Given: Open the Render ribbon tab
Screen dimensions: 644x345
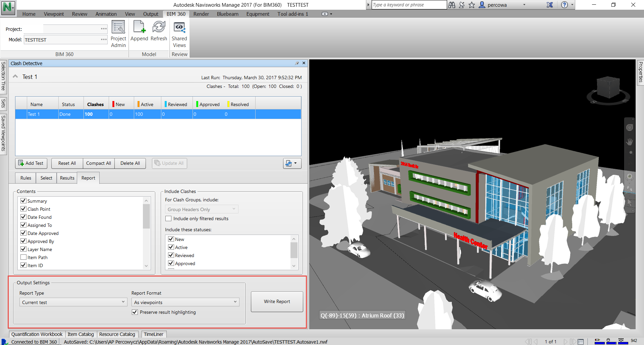Looking at the screenshot, I should pos(201,14).
